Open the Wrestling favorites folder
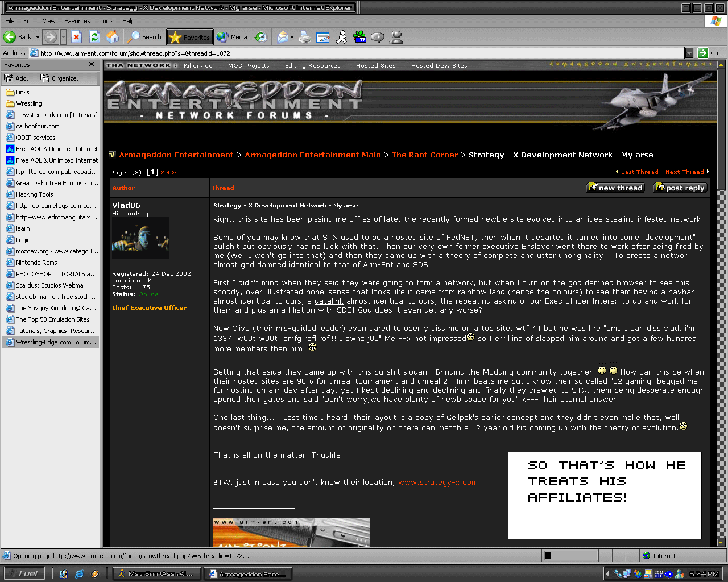 click(x=28, y=103)
